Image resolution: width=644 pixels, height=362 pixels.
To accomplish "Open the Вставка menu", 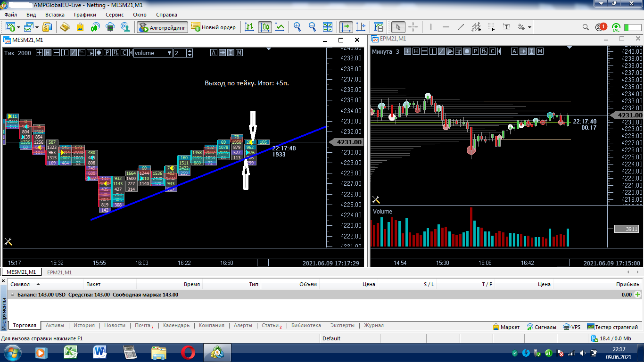I will (x=55, y=15).
